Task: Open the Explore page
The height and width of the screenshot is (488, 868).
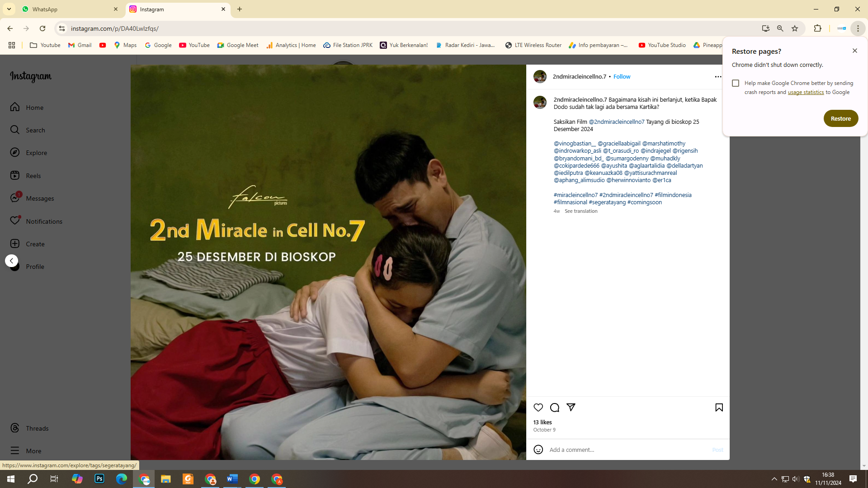Action: coord(28,153)
